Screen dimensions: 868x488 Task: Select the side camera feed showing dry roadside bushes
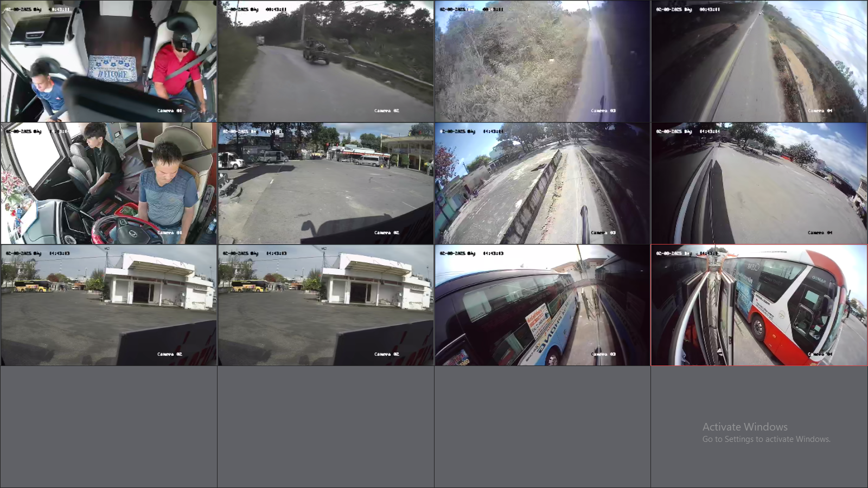click(x=542, y=61)
